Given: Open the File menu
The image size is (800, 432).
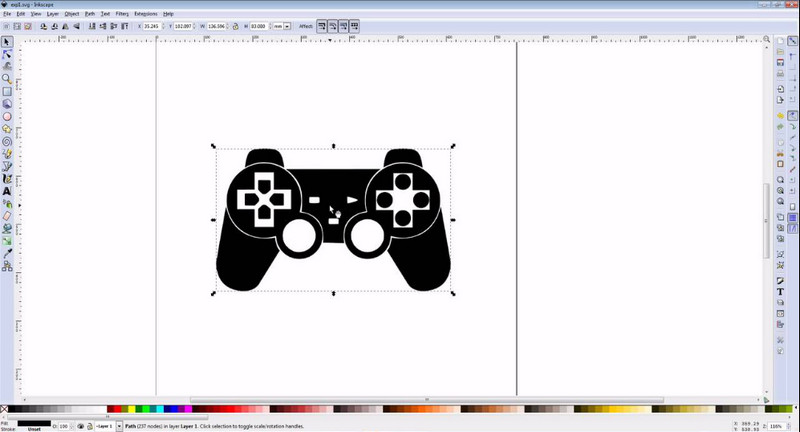Looking at the screenshot, I should point(7,14).
